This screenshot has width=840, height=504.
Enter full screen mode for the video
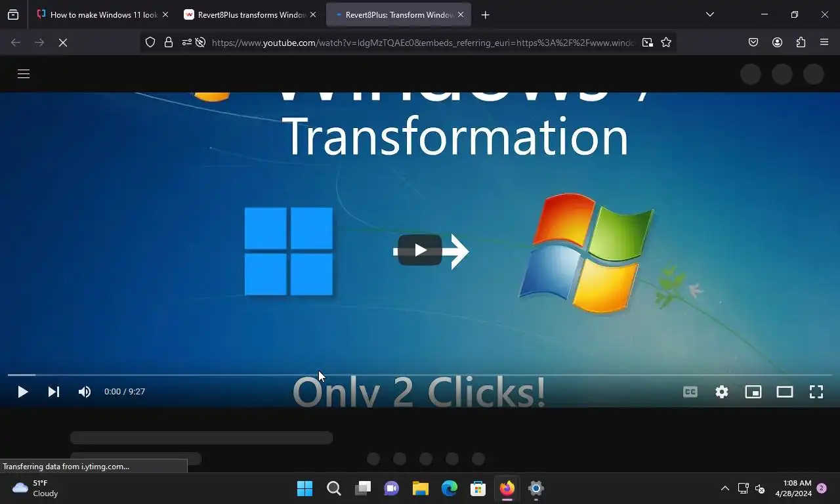tap(816, 392)
